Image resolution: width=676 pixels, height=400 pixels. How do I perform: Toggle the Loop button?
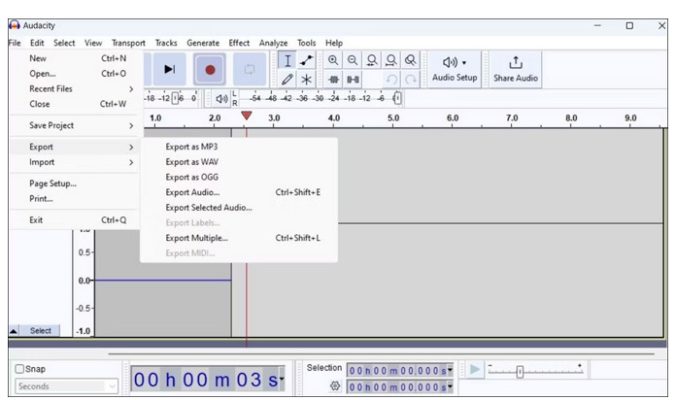(249, 69)
